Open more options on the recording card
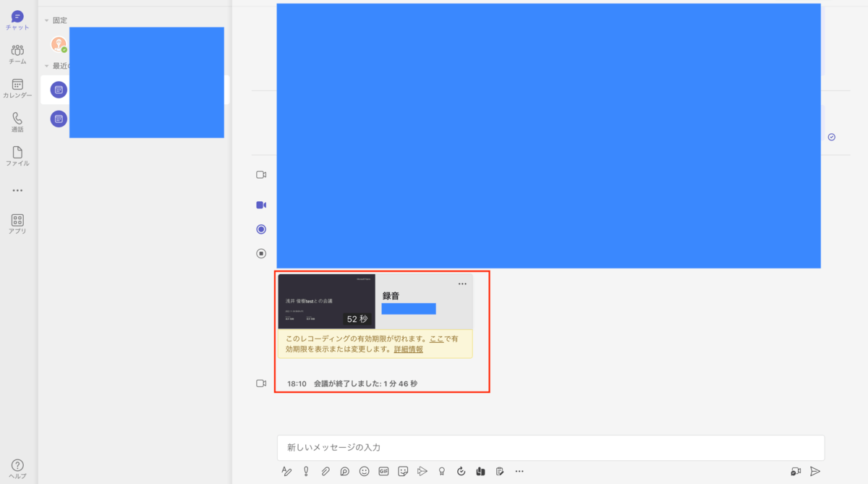 point(462,284)
